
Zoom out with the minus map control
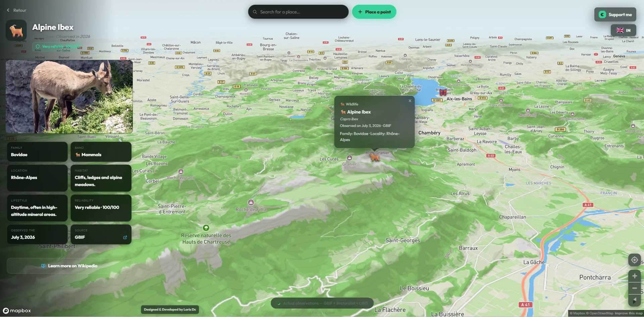coord(634,288)
